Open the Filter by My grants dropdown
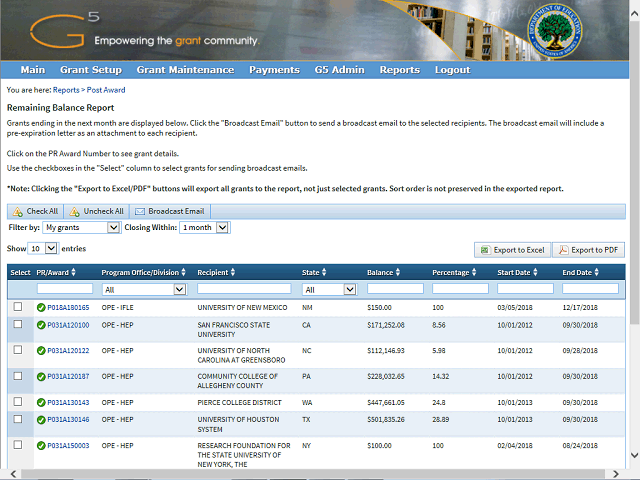The height and width of the screenshot is (480, 640). pos(81,228)
